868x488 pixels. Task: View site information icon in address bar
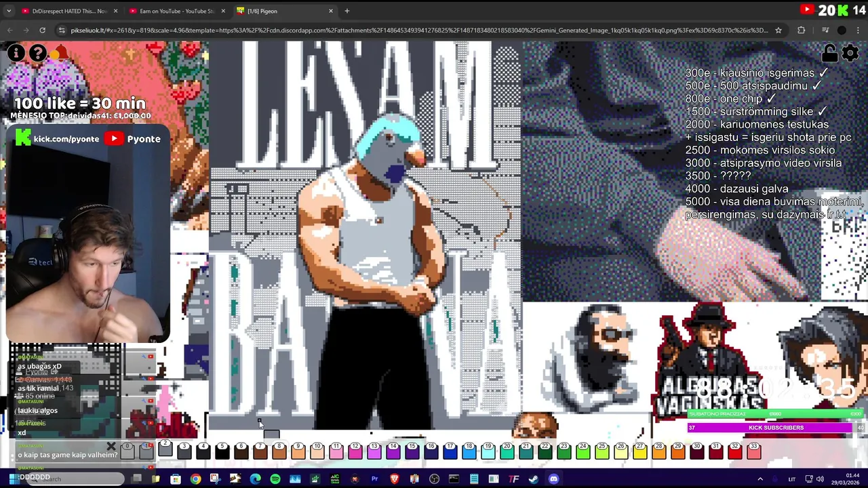[62, 30]
